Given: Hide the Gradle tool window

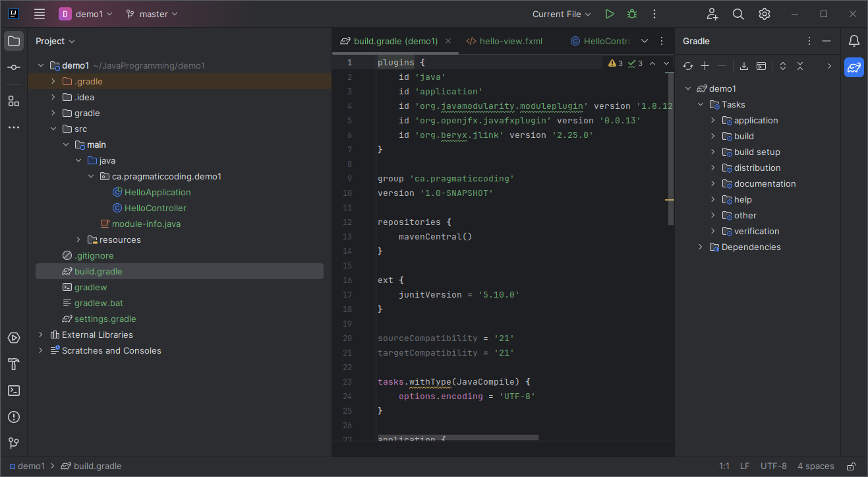Looking at the screenshot, I should pyautogui.click(x=826, y=41).
